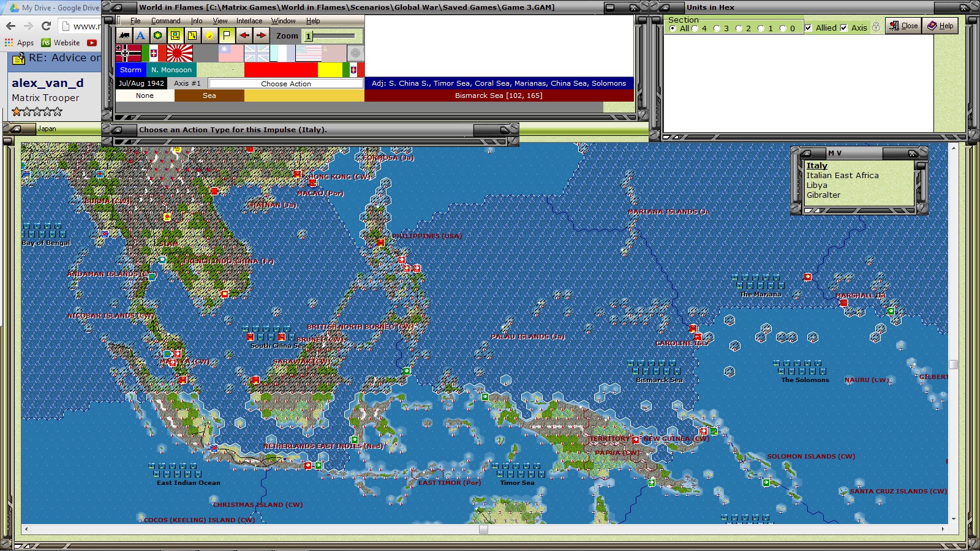
Task: Click the blue letter A toolbar icon
Action: click(141, 36)
